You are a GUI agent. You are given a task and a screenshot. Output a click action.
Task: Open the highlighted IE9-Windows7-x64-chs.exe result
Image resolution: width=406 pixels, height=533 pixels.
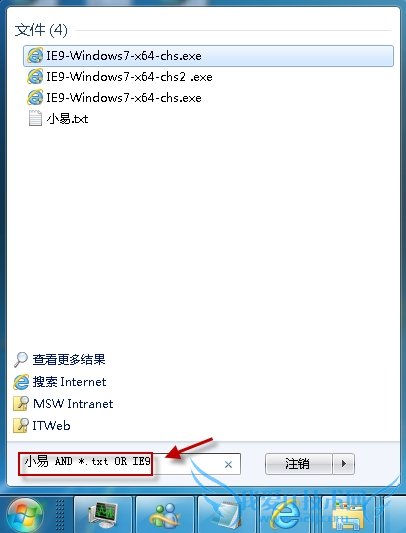point(208,56)
